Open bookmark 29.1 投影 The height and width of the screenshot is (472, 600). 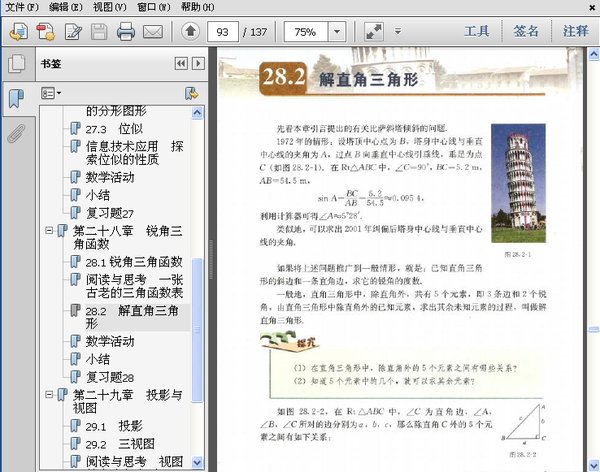click(114, 426)
